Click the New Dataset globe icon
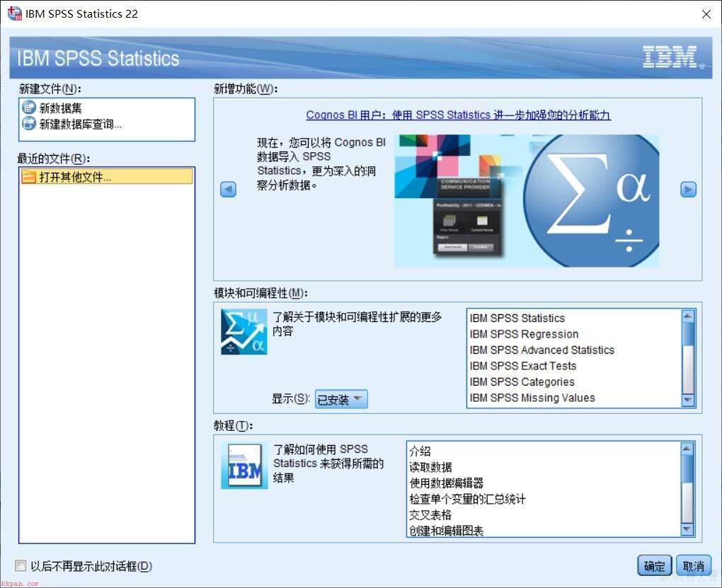The image size is (722, 588). [28, 108]
